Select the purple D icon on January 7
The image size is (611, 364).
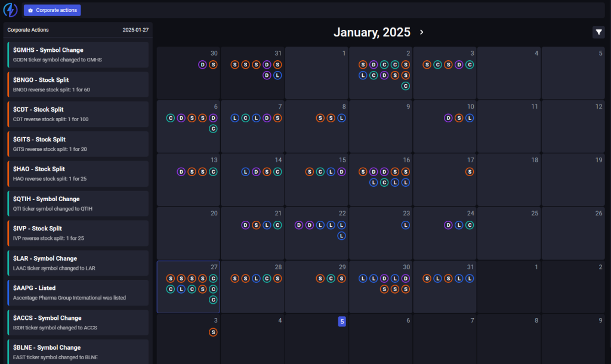coord(267,118)
